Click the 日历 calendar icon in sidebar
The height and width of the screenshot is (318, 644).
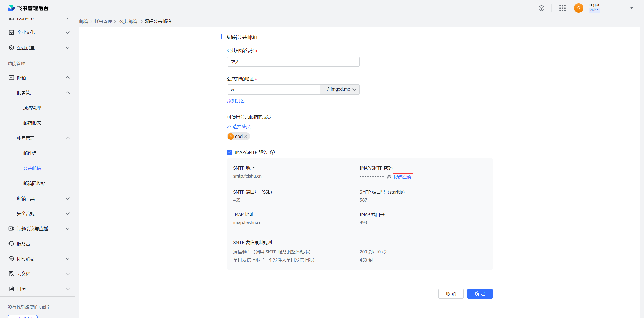pyautogui.click(x=11, y=289)
